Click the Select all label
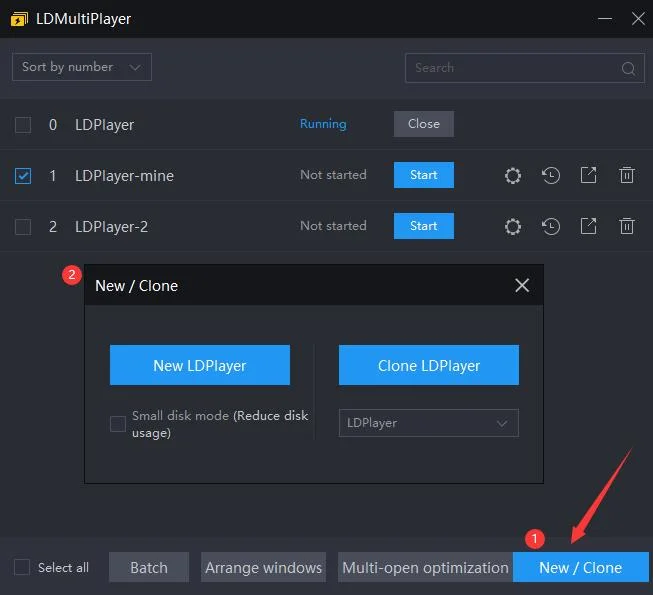 coord(63,567)
